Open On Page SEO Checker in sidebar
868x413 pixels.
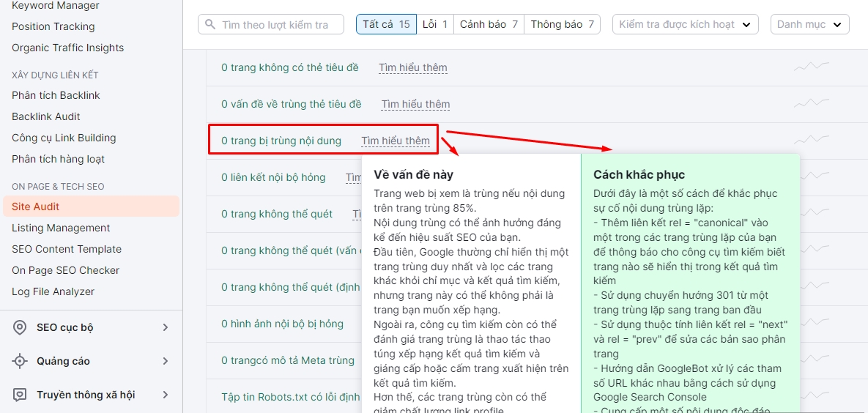point(65,270)
